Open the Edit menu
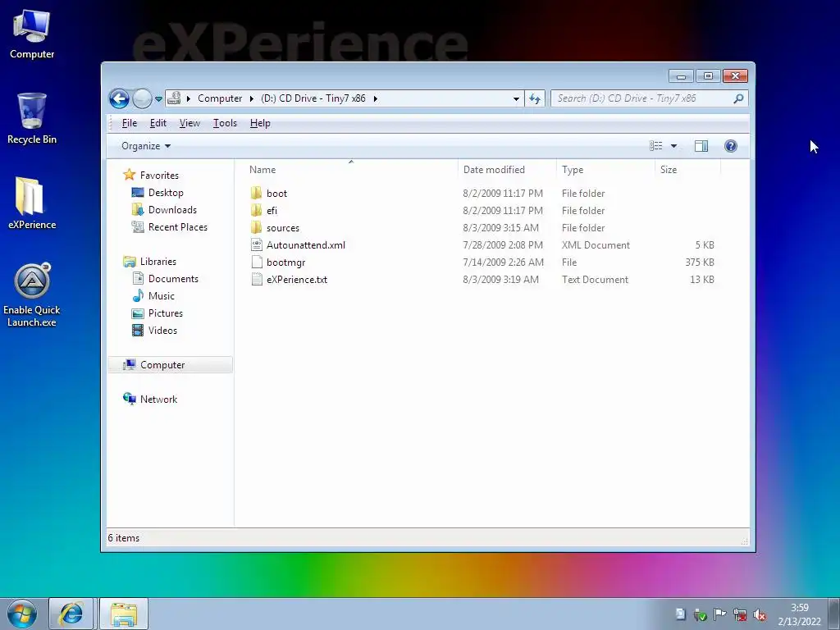 (x=158, y=123)
